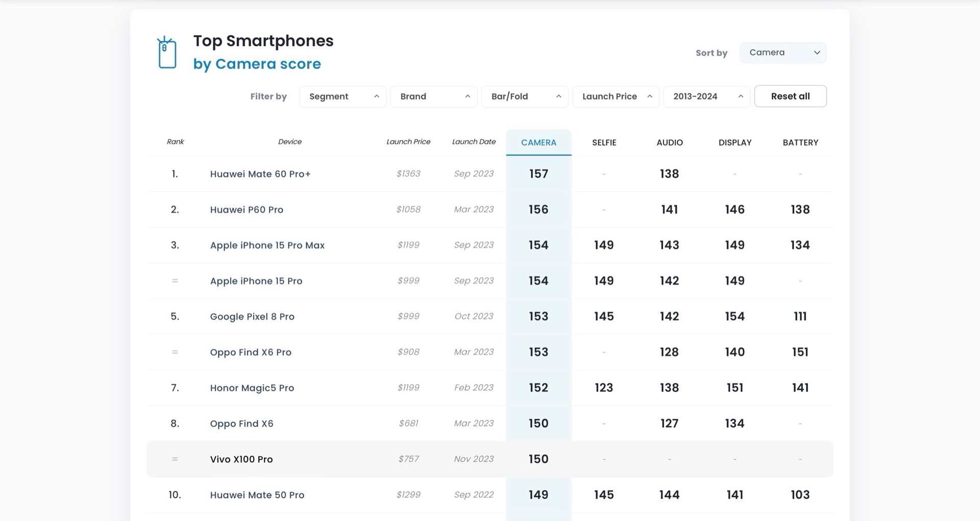Open the Launch Price filter

point(616,97)
